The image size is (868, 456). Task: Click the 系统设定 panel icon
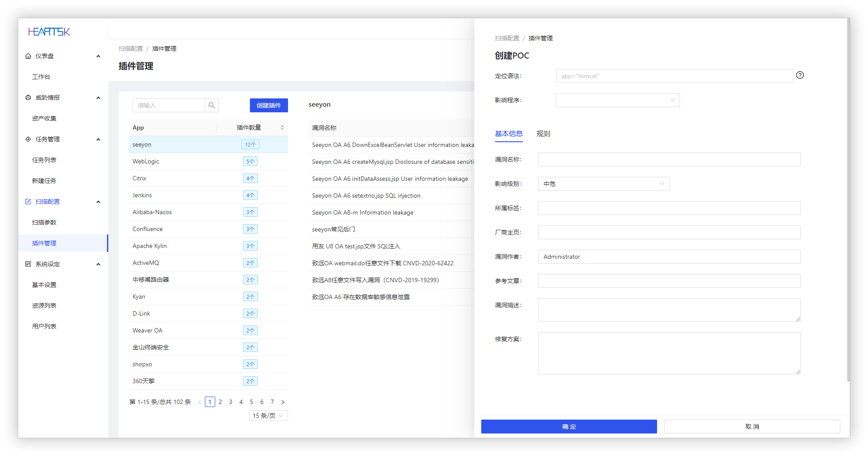click(28, 264)
